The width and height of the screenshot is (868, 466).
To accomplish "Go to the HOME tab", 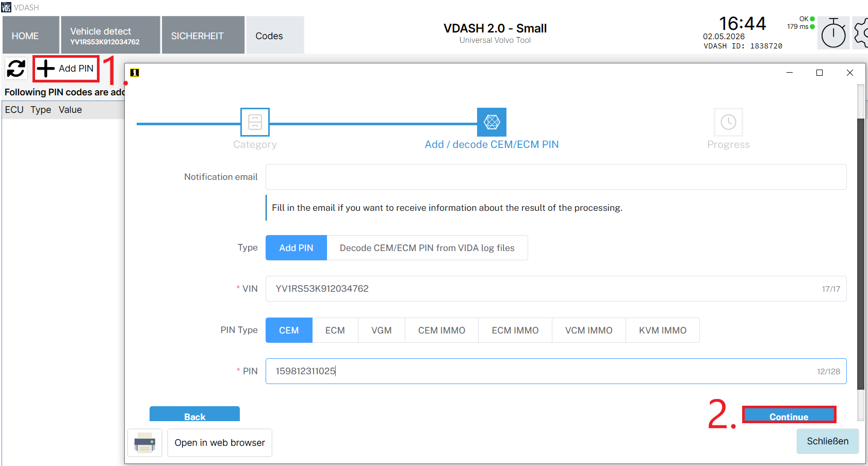I will point(31,35).
